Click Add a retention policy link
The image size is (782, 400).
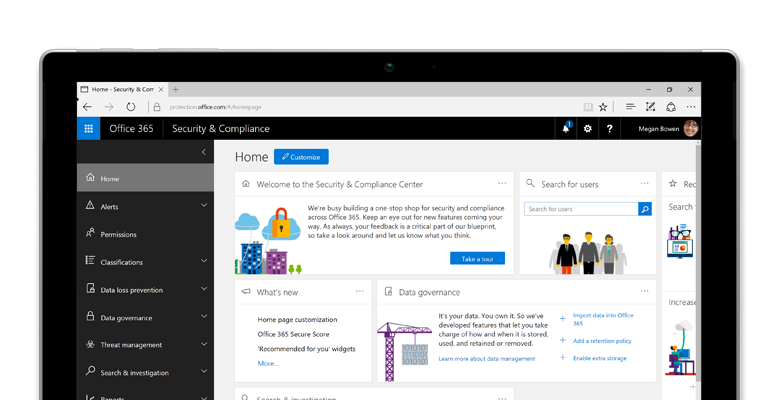point(602,341)
